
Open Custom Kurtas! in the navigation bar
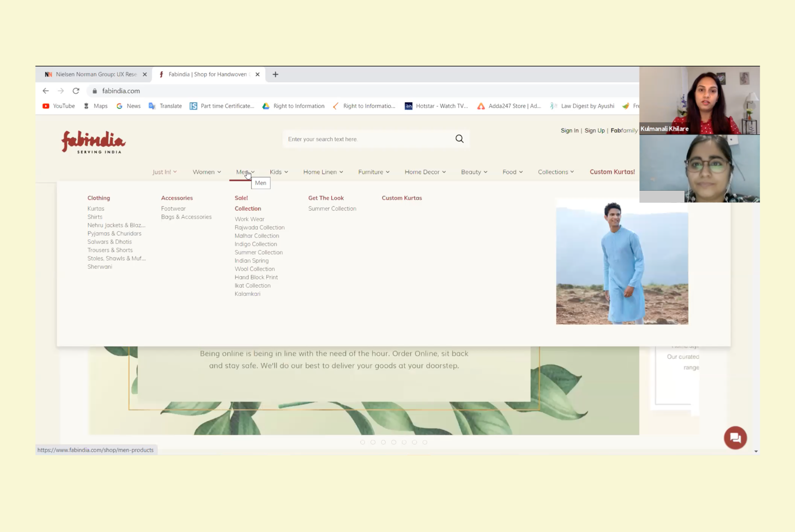pyautogui.click(x=612, y=172)
